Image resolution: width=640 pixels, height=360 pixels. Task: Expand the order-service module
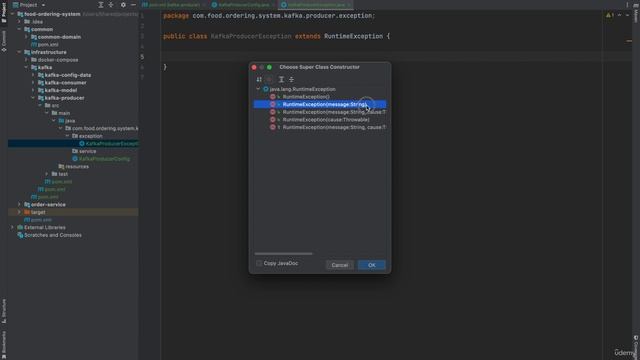(19, 204)
